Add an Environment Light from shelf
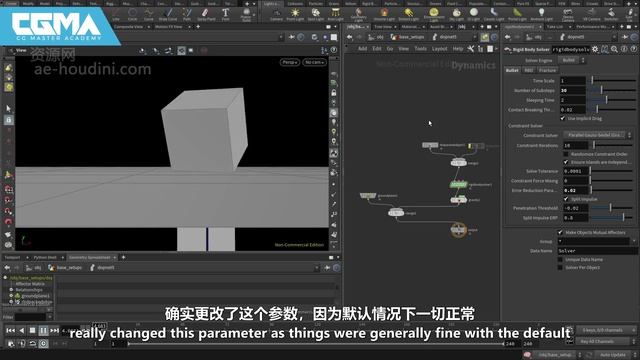 tap(434, 14)
